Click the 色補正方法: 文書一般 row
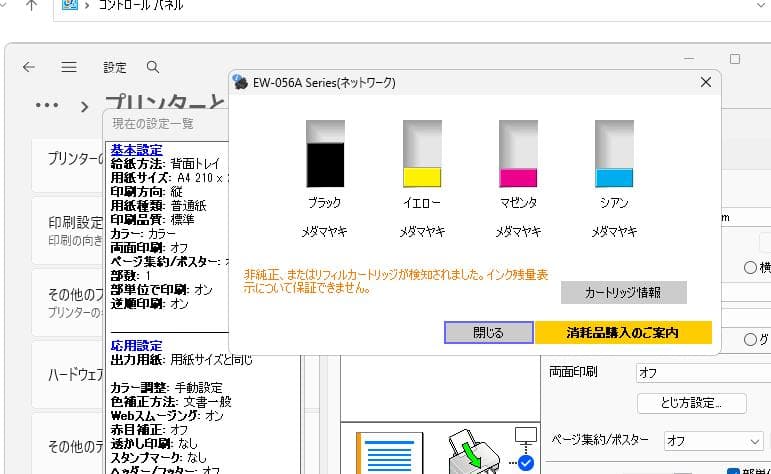The width and height of the screenshot is (771, 474). click(x=171, y=401)
